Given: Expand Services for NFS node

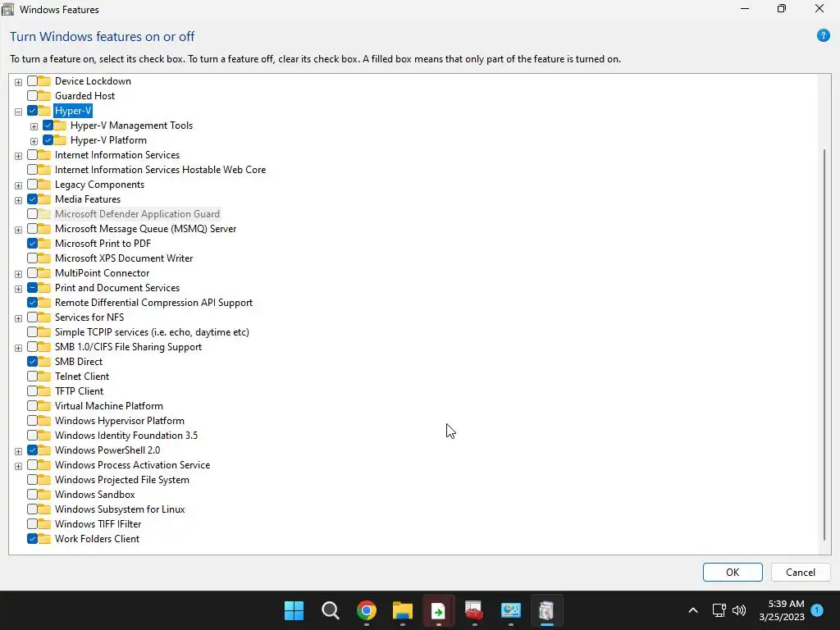Looking at the screenshot, I should 18,318.
